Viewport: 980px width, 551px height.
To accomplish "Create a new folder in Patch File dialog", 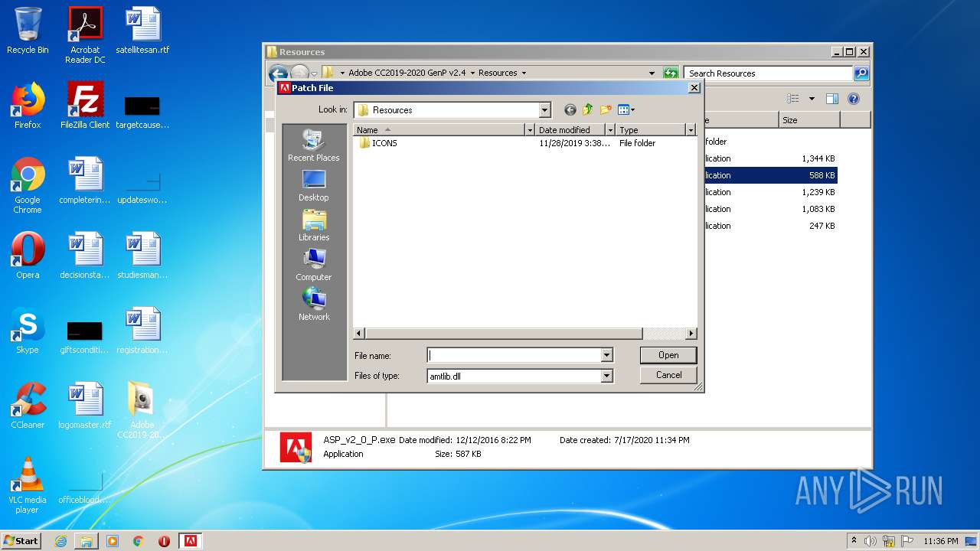I will 606,110.
